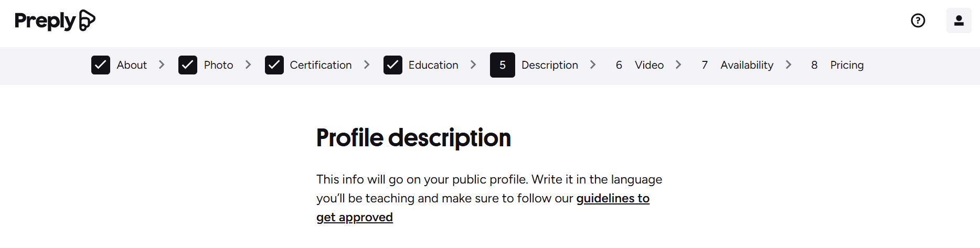Click the Education step checkmark icon

coord(393,65)
